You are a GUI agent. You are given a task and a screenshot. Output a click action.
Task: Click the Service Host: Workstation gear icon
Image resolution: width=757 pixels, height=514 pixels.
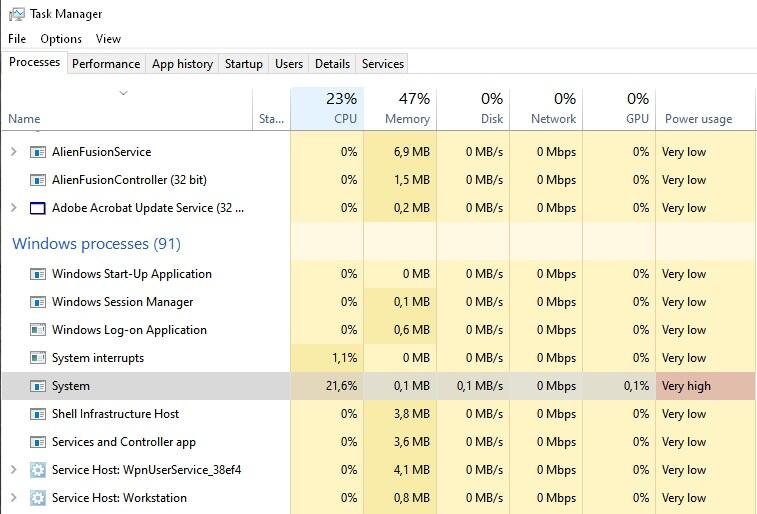[x=38, y=498]
